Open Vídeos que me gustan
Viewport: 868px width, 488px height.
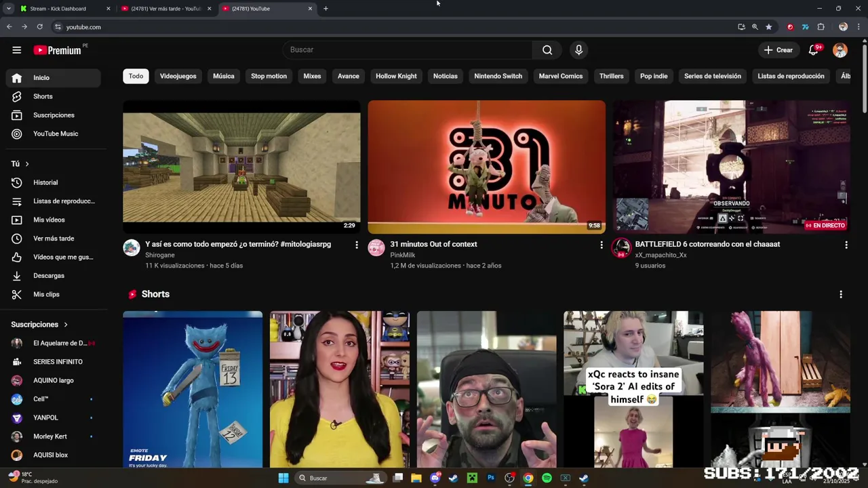[53, 257]
